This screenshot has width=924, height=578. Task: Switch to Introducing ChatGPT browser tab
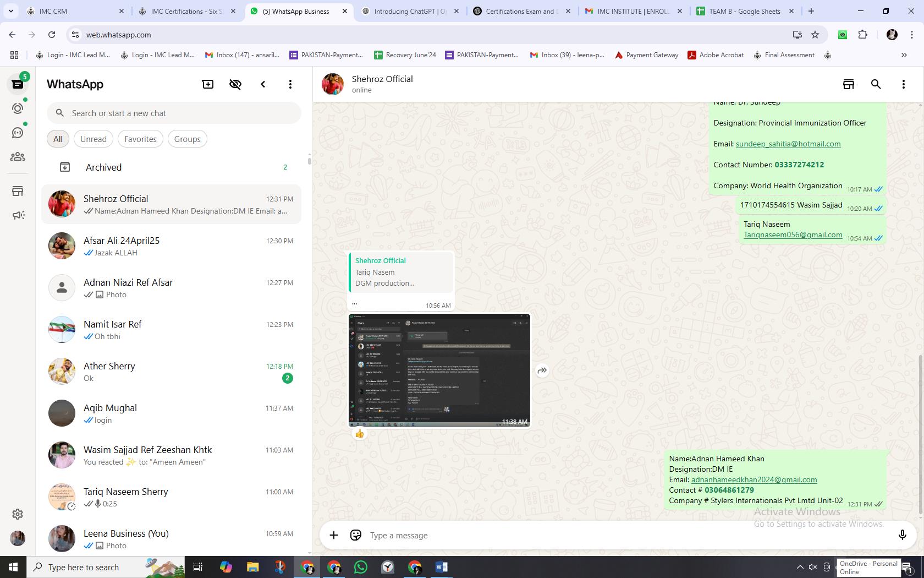(410, 11)
